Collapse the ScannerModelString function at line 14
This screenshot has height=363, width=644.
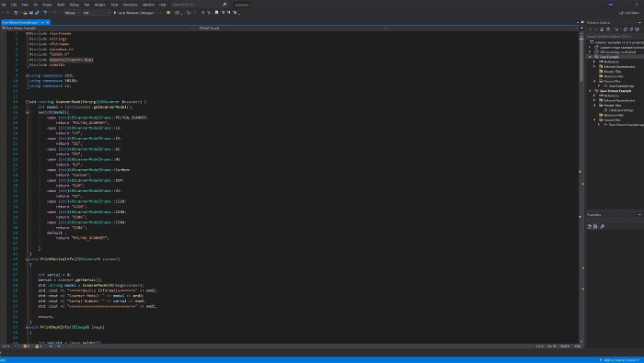click(x=28, y=102)
